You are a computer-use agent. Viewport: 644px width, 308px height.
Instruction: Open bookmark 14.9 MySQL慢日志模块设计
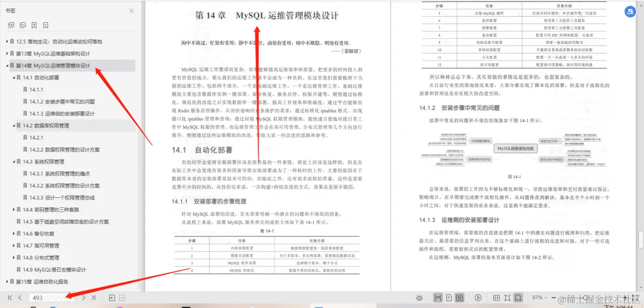click(55, 270)
